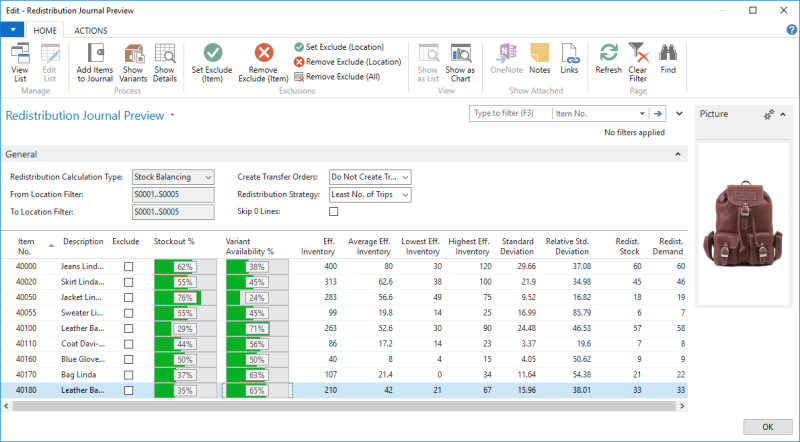Screen dimensions: 800x442
Task: Switch to the ACTIONS ribbon tab
Action: coord(91,31)
